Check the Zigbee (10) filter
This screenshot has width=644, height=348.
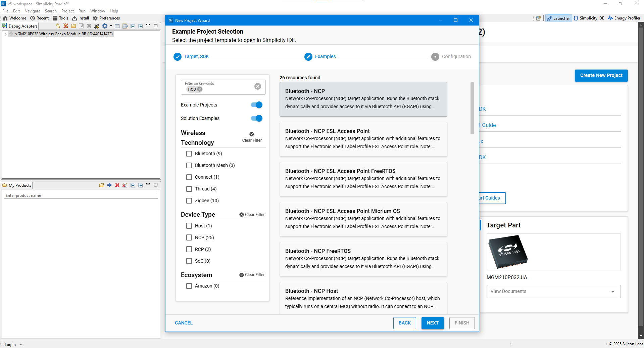(189, 201)
